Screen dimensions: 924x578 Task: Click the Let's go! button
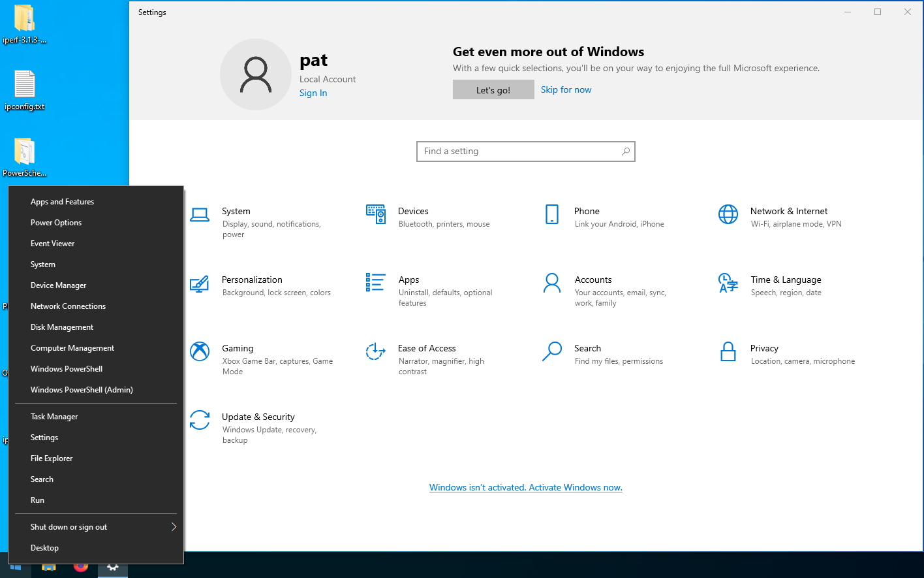(x=493, y=90)
